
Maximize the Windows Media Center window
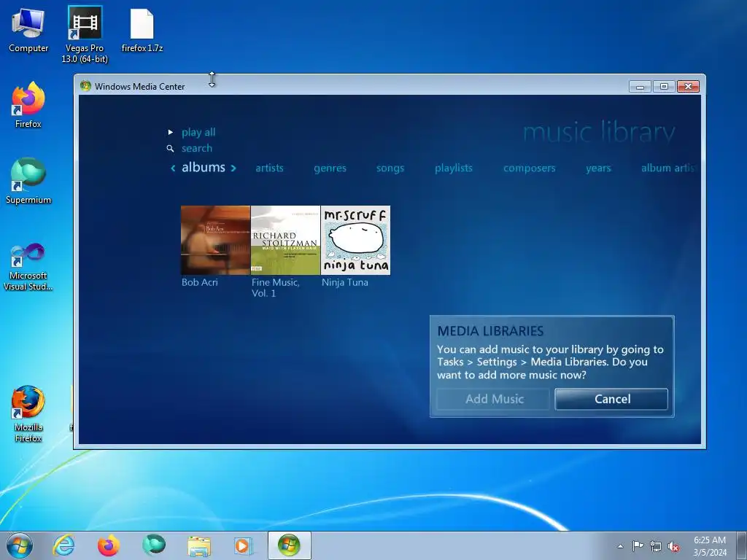point(664,87)
